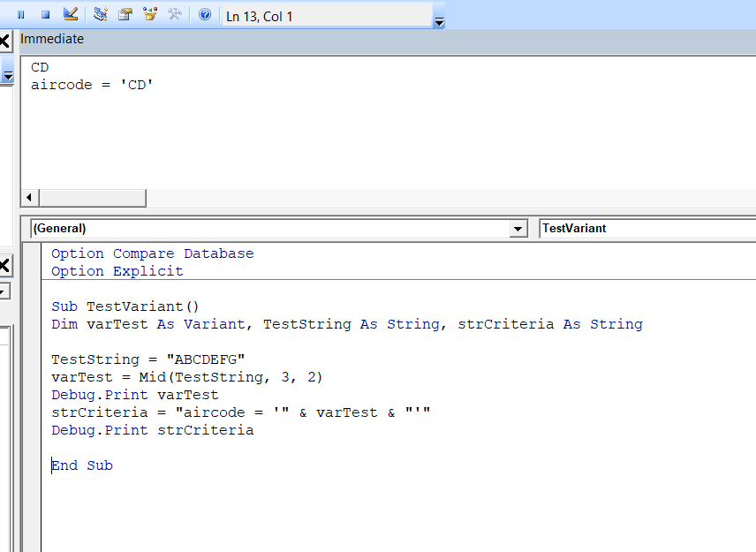Open the Properties Window icon
The width and height of the screenshot is (756, 552).
[x=125, y=14]
